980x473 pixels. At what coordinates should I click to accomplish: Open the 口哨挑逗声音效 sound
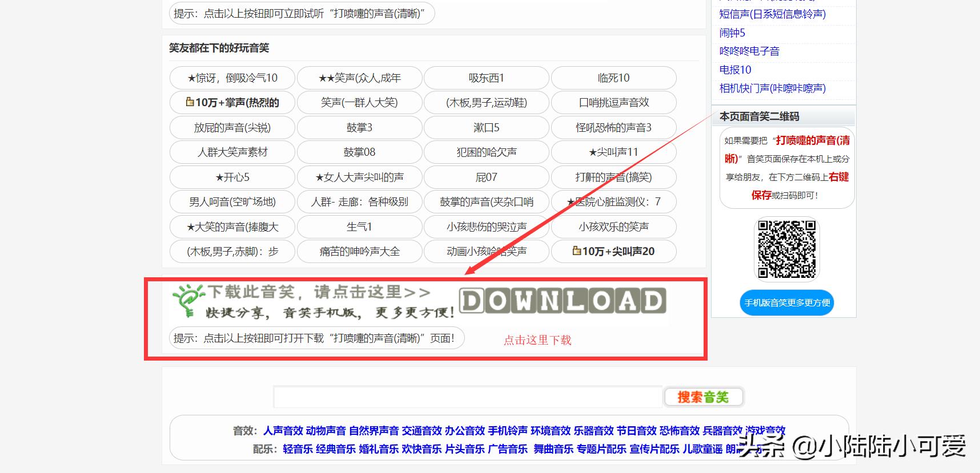click(614, 103)
